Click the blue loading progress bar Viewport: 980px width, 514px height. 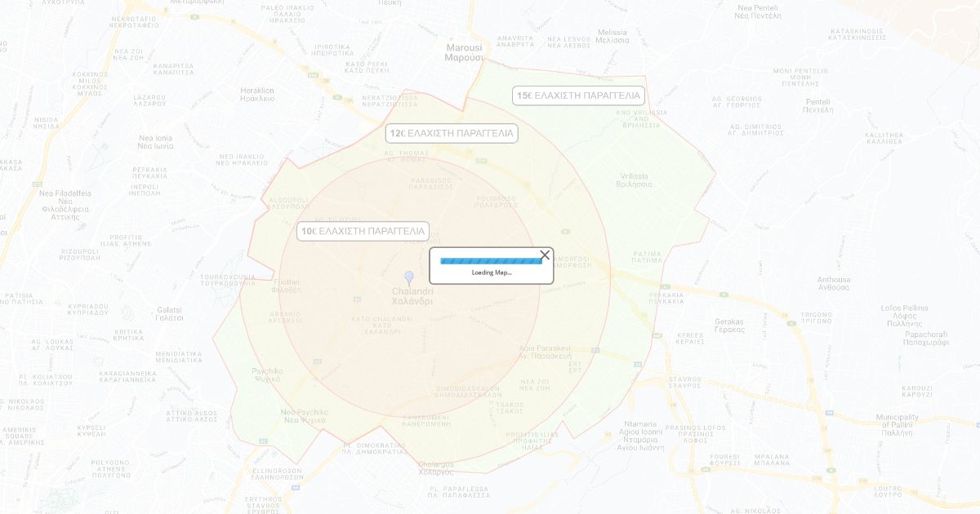click(492, 261)
